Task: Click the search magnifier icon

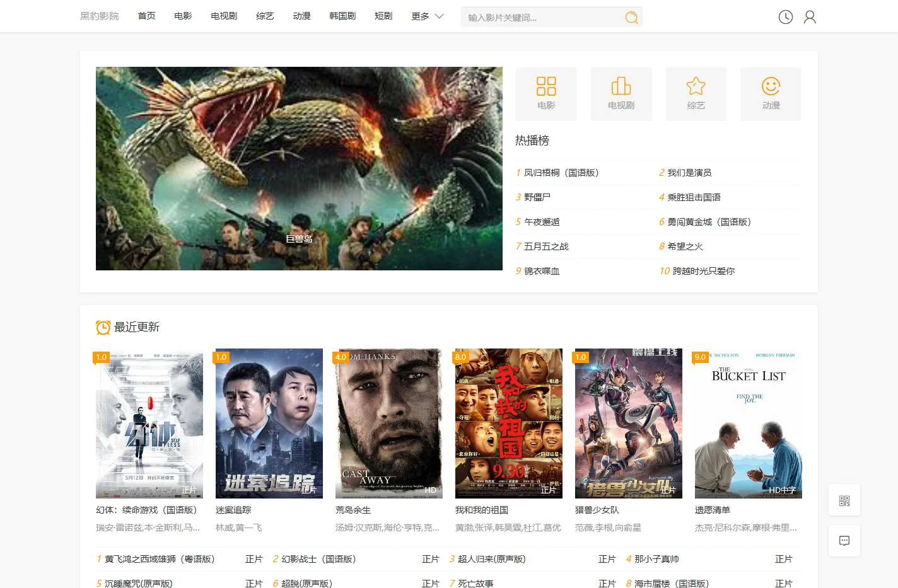Action: click(631, 18)
